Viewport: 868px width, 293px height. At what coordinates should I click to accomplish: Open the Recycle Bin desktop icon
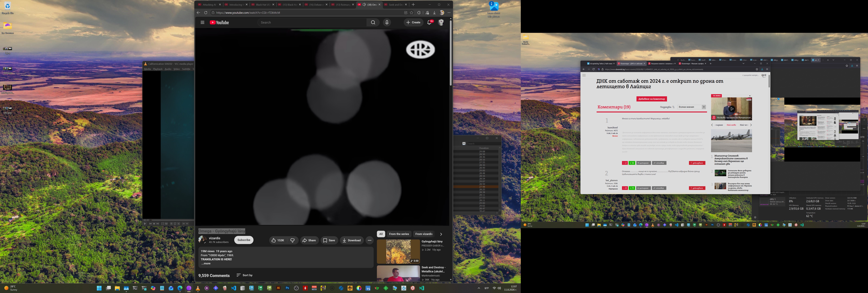point(7,8)
